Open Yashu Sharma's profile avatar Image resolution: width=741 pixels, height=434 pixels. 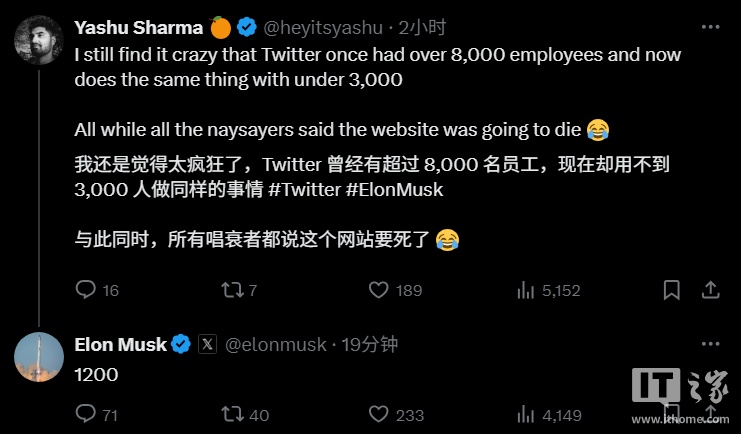[39, 41]
